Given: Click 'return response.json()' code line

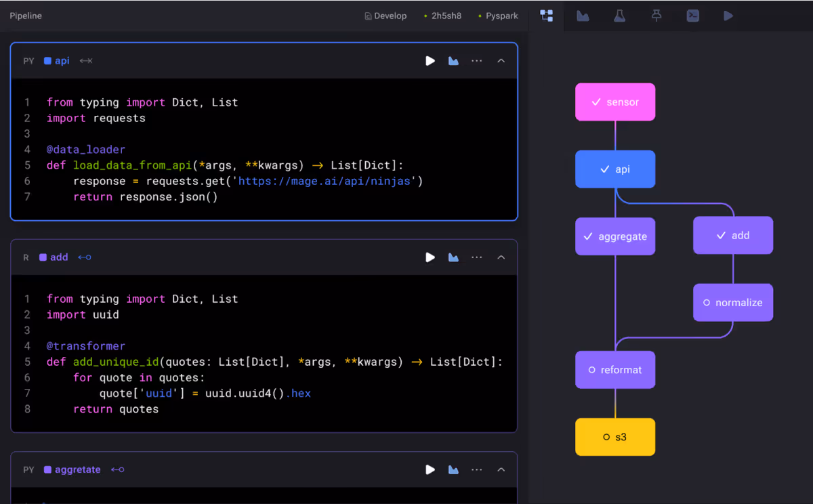Looking at the screenshot, I should pyautogui.click(x=146, y=197).
